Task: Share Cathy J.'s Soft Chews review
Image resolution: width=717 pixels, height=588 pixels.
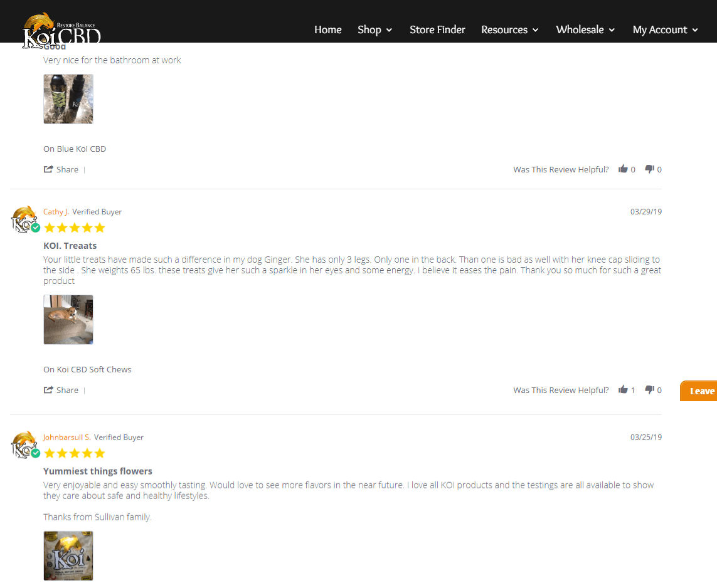Action: point(61,390)
